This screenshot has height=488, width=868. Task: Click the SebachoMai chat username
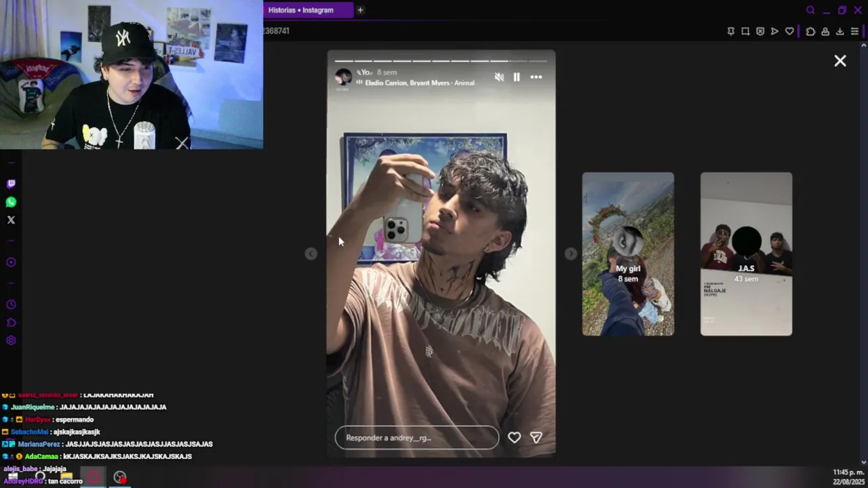(x=29, y=432)
